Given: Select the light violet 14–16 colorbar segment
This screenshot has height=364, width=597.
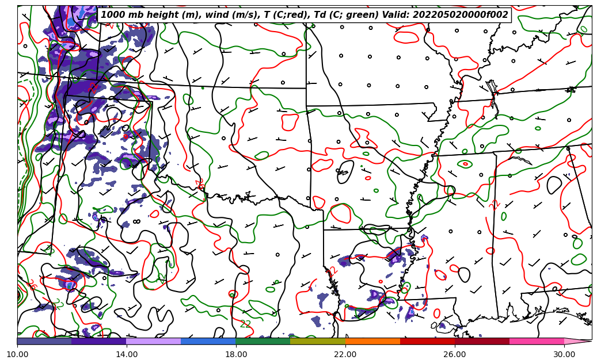Looking at the screenshot, I should point(154,341).
